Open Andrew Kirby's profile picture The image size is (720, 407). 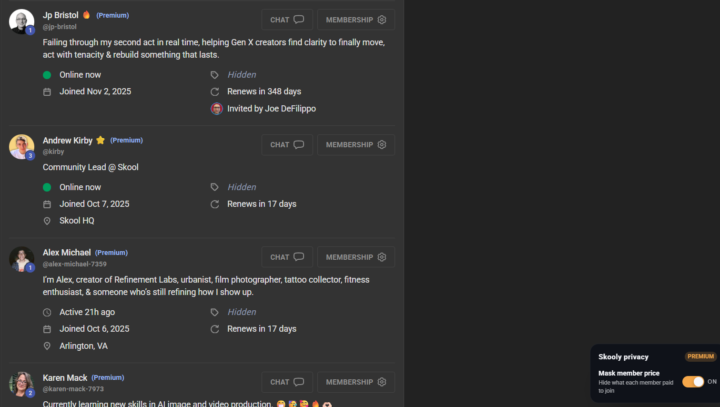click(22, 147)
